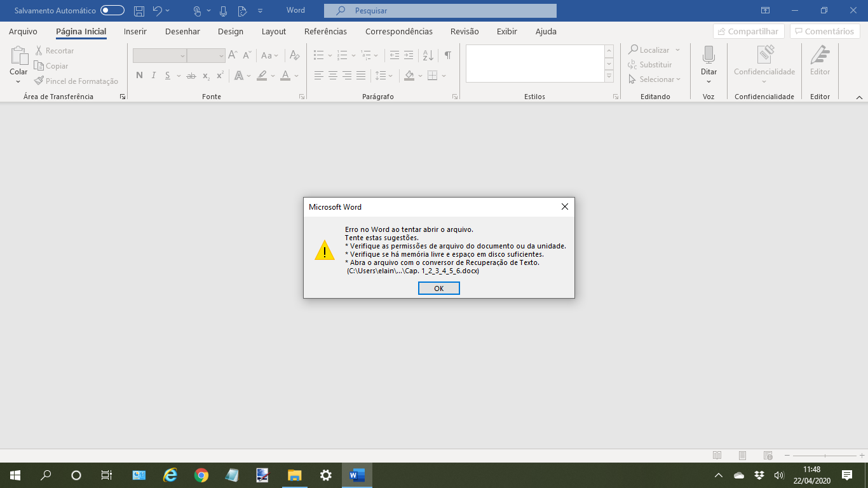Image resolution: width=868 pixels, height=488 pixels.
Task: Open the Undo history dropdown arrow
Action: (168, 11)
